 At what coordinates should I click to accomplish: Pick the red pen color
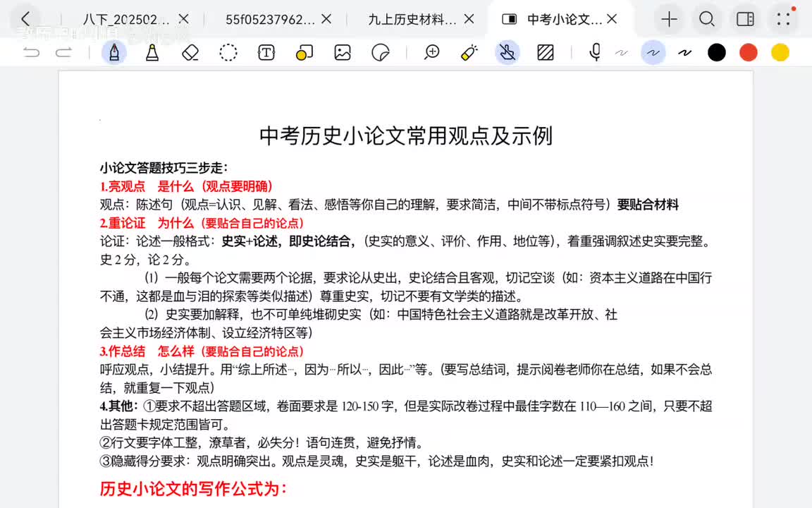[x=749, y=52]
